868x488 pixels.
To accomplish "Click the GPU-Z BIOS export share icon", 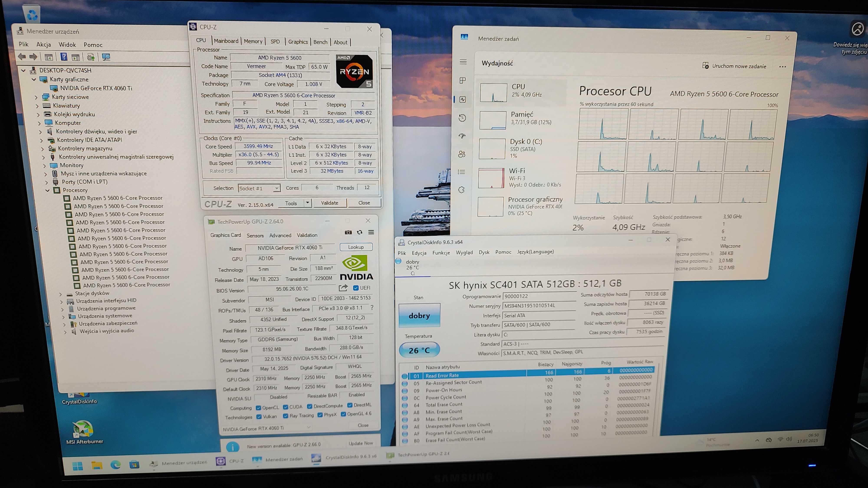I will (x=343, y=288).
